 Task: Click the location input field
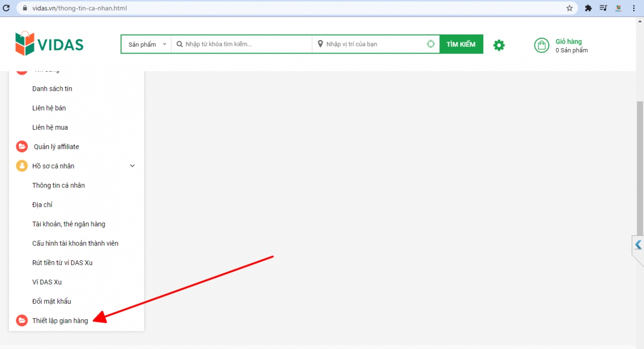(x=374, y=44)
